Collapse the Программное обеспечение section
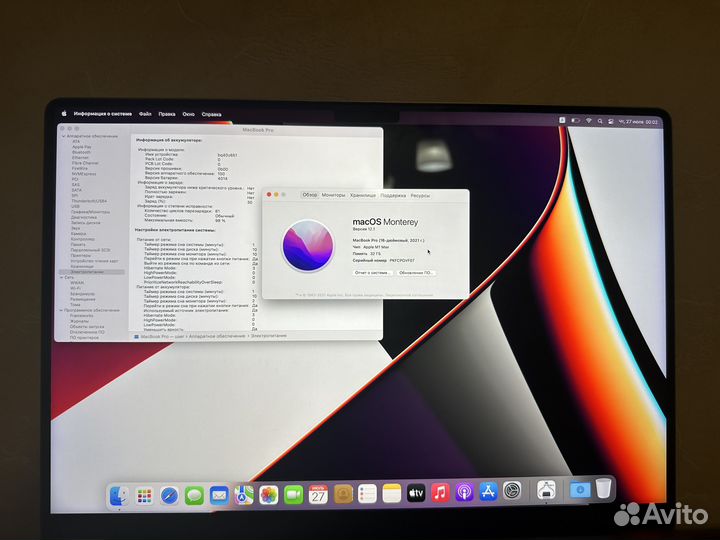Screen dimensions: 720x540 point(61,310)
